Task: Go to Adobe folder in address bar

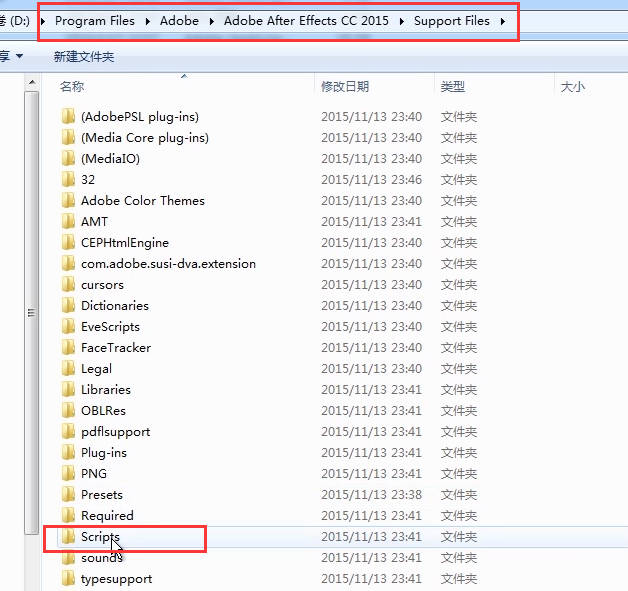Action: tap(179, 21)
